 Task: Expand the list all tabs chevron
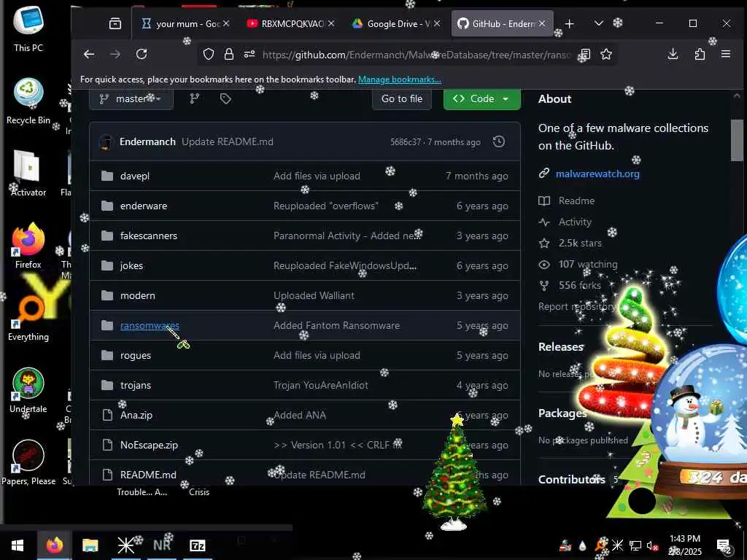599,23
